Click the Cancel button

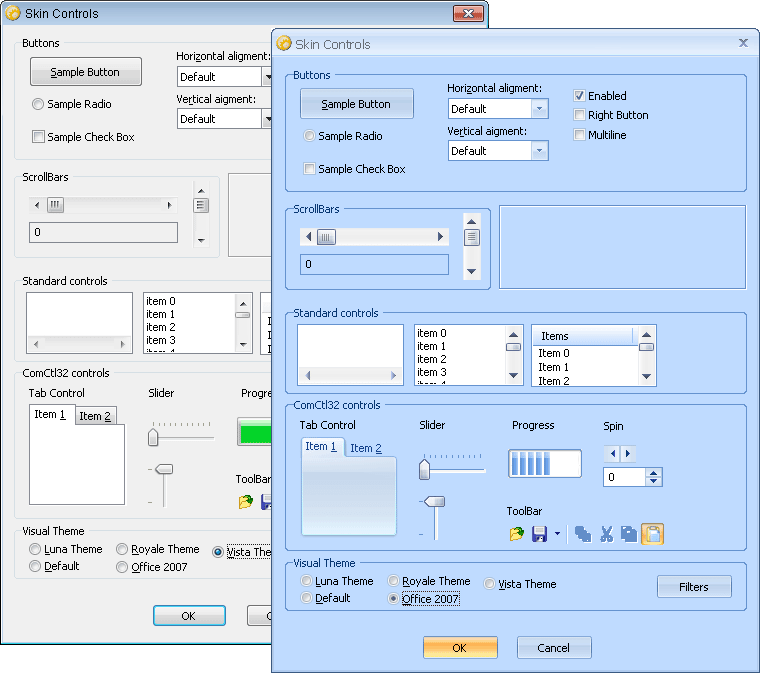[554, 648]
